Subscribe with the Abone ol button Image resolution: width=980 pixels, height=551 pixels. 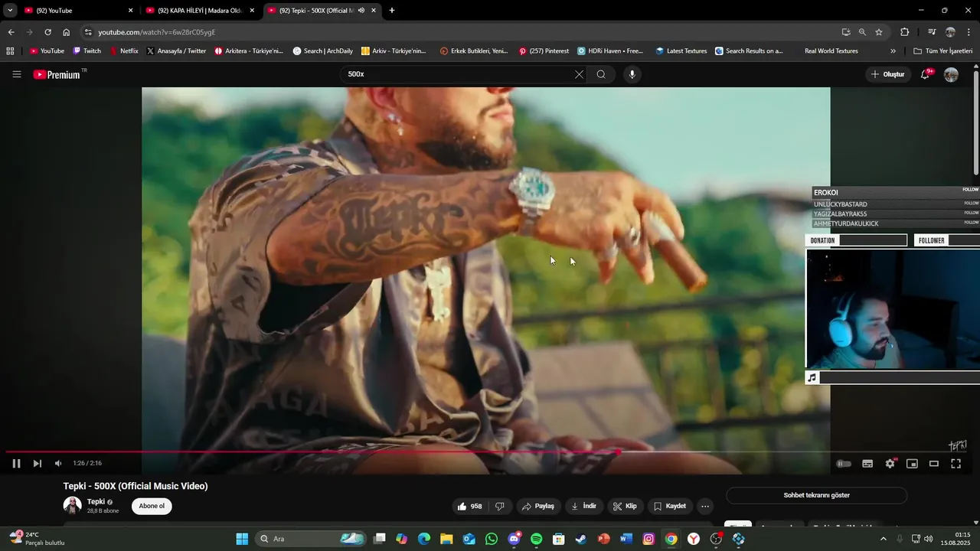pyautogui.click(x=152, y=506)
